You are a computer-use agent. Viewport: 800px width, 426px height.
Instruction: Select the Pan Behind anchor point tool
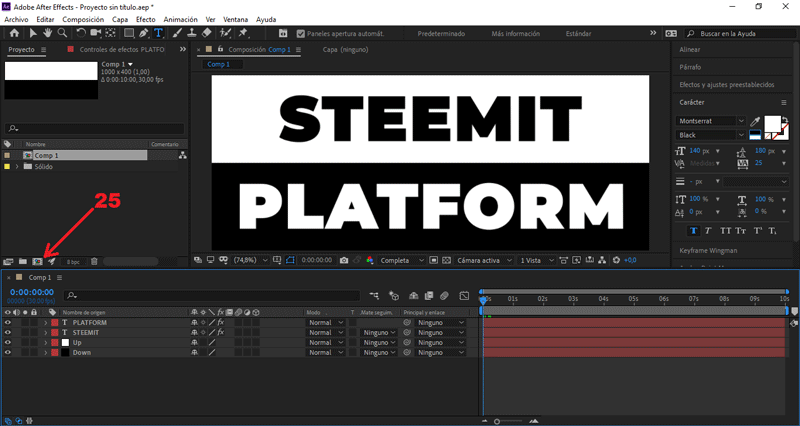(110, 33)
